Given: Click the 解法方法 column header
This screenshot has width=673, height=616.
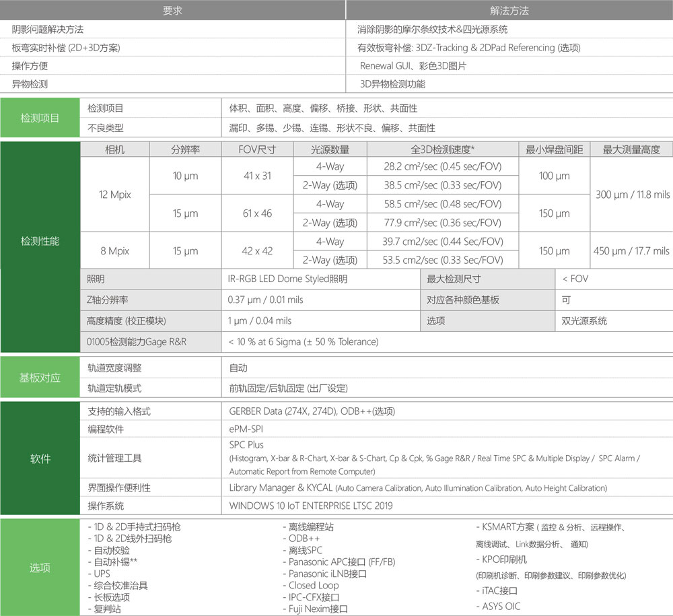Looking at the screenshot, I should (509, 11).
